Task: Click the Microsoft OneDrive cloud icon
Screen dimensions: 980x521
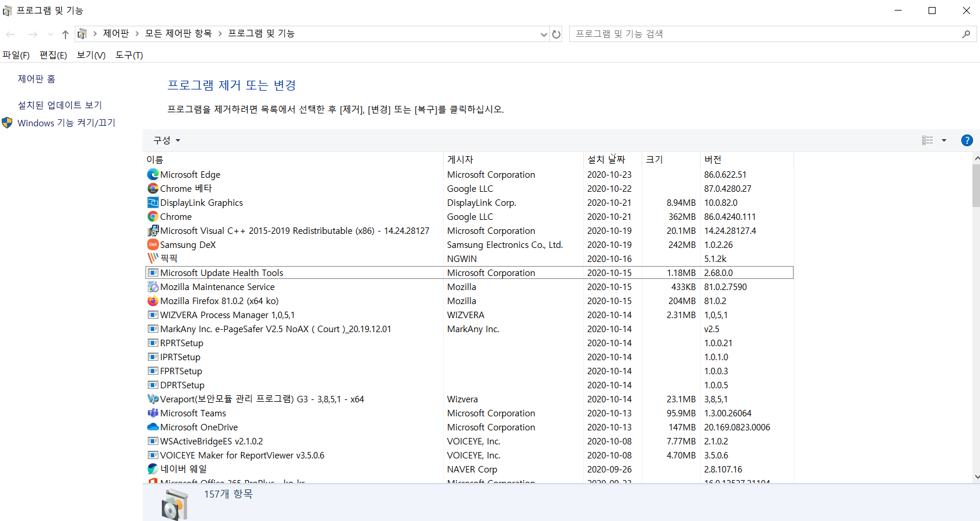Action: tap(153, 427)
